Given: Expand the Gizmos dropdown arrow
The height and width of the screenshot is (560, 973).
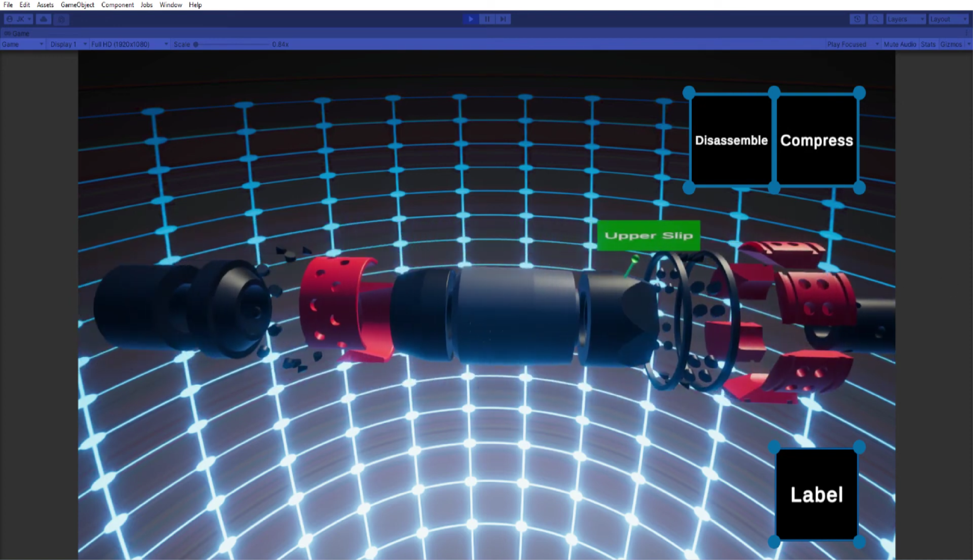Looking at the screenshot, I should click(969, 44).
